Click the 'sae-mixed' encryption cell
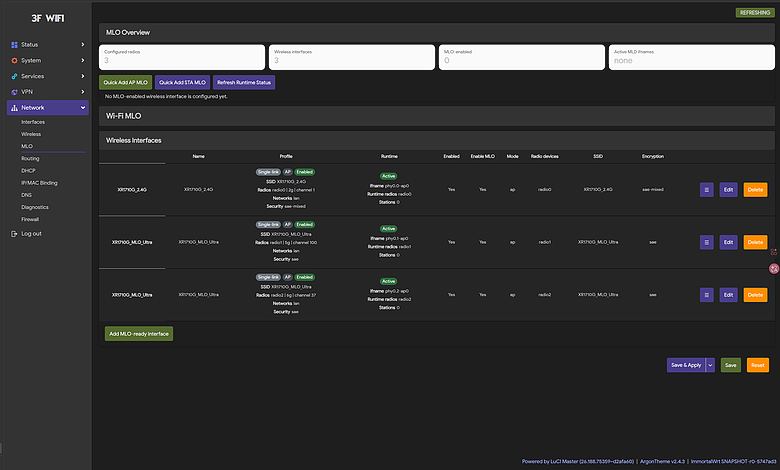This screenshot has height=470, width=780. 653,189
